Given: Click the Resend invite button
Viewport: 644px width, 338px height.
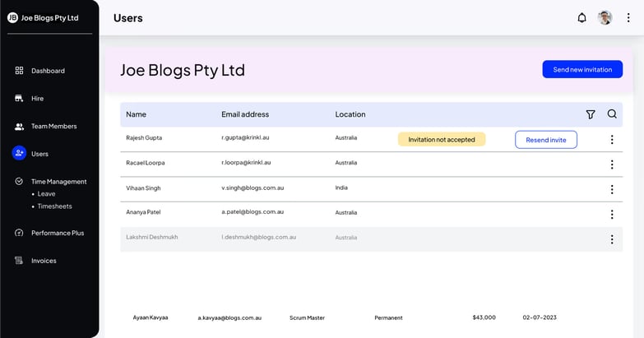Looking at the screenshot, I should [x=546, y=140].
